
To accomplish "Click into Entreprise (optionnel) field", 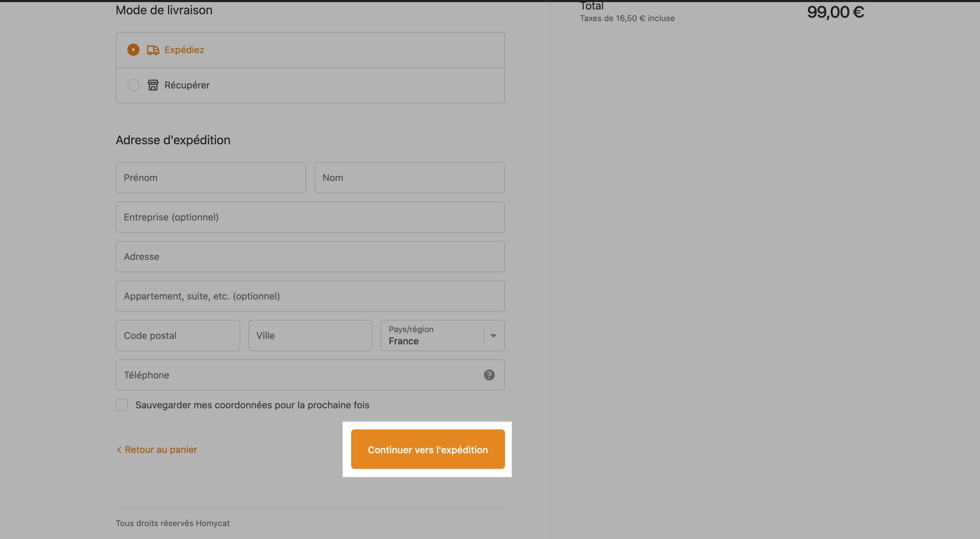I will [x=310, y=217].
